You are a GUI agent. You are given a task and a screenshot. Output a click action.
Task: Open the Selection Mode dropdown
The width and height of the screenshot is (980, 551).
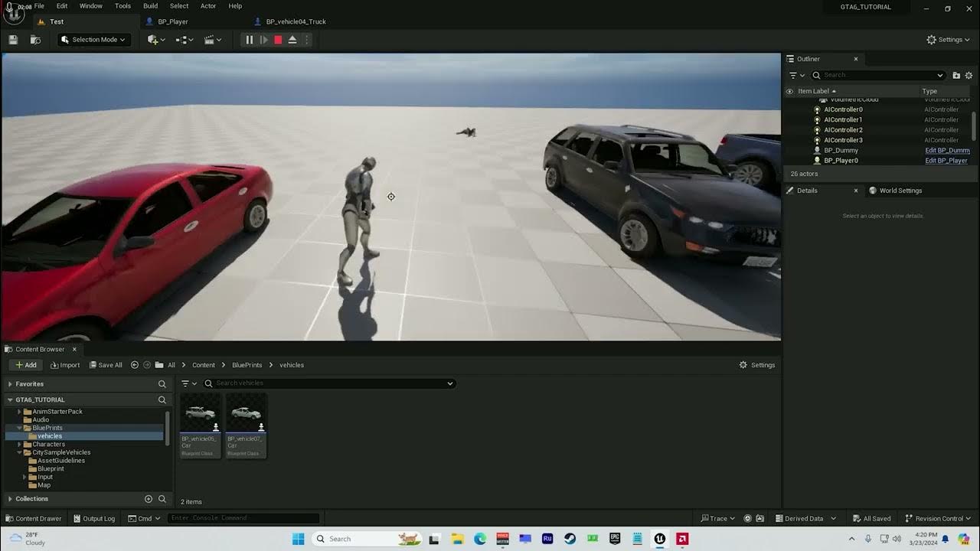pos(94,40)
